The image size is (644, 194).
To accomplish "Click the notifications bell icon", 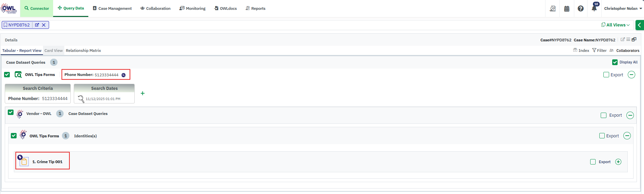I will click(x=594, y=8).
